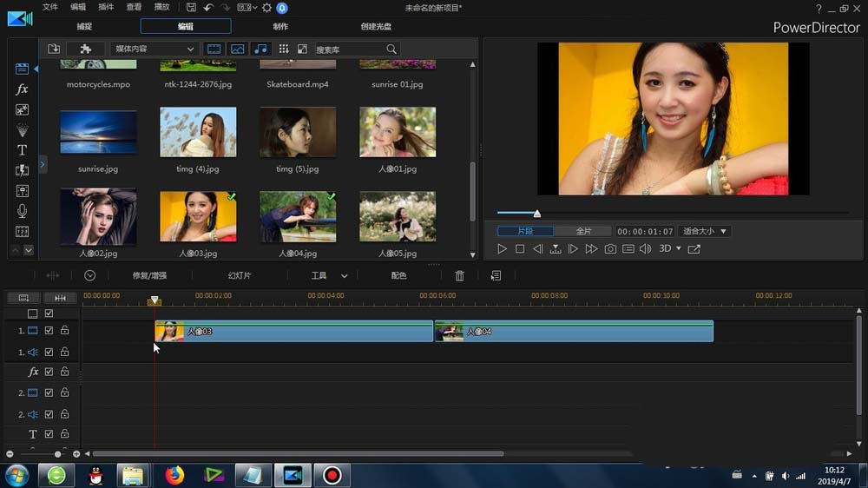
Task: Switch to the 制作 produce tab
Action: (280, 27)
